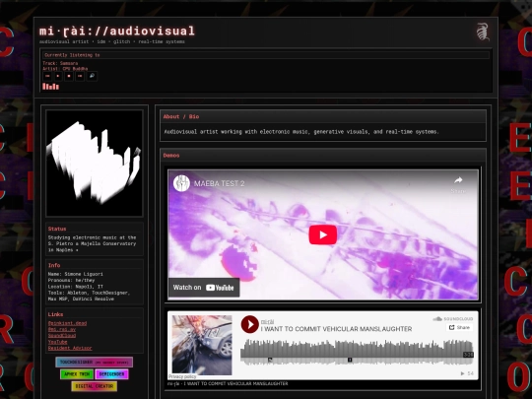Click the APHEX TWIN green badge

coord(77,374)
